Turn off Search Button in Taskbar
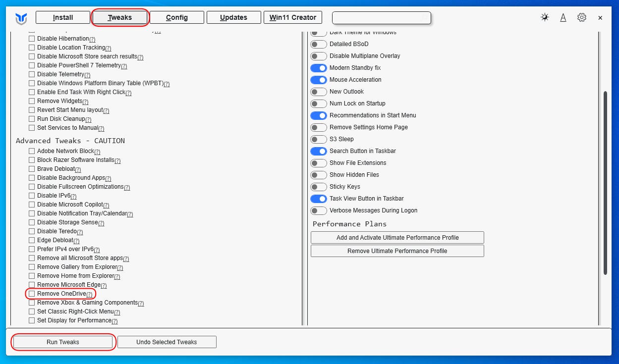This screenshot has width=619, height=364. pos(319,151)
